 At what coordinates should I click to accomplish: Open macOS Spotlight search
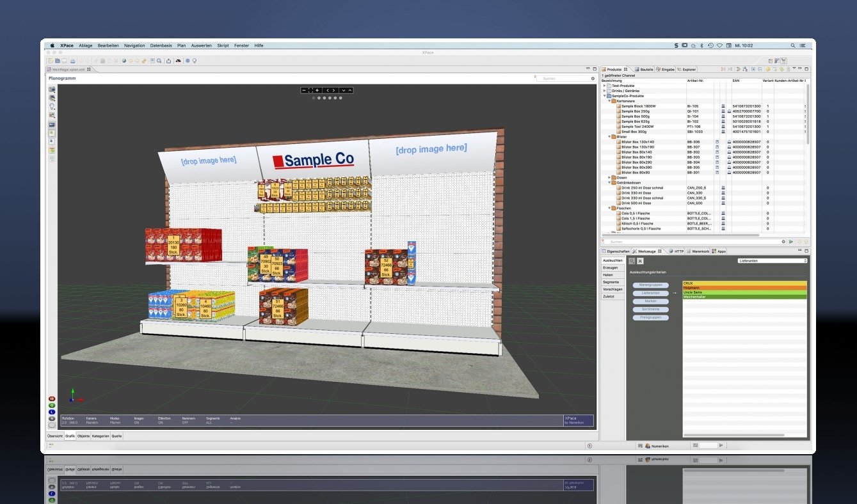click(793, 46)
